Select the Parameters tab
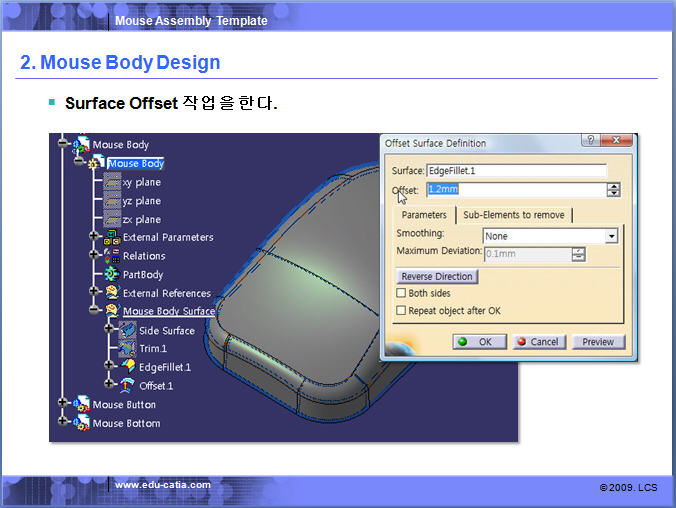This screenshot has width=676, height=508. [424, 215]
